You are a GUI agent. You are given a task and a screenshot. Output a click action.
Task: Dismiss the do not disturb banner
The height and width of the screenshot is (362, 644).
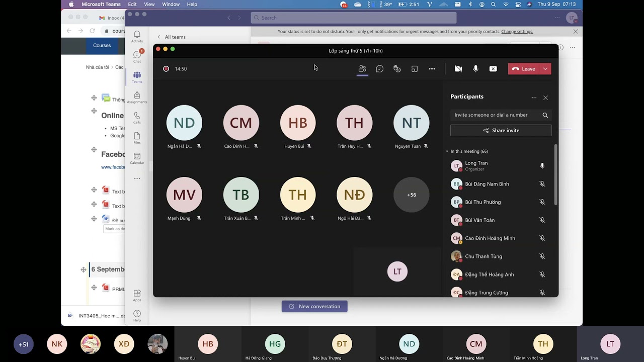[576, 31]
